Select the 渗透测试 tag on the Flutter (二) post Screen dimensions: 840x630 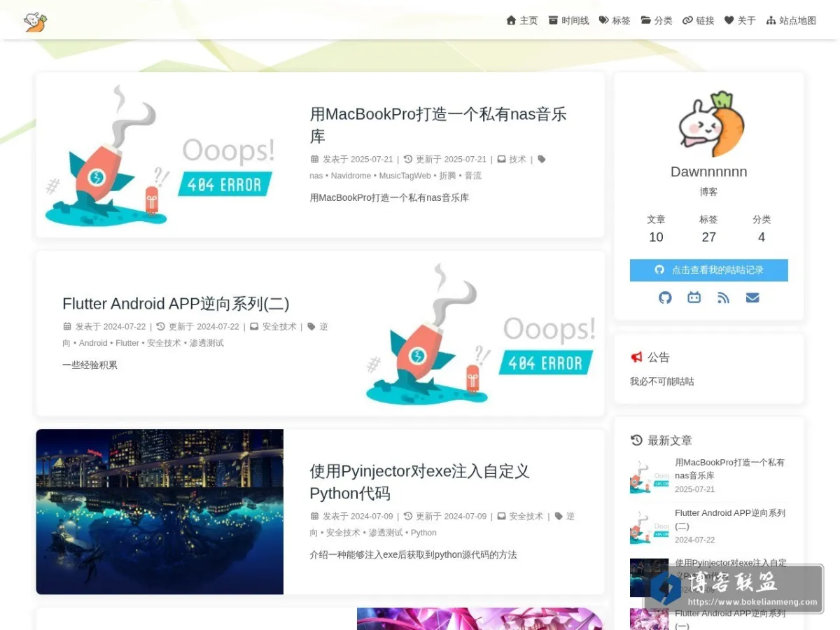tap(206, 343)
